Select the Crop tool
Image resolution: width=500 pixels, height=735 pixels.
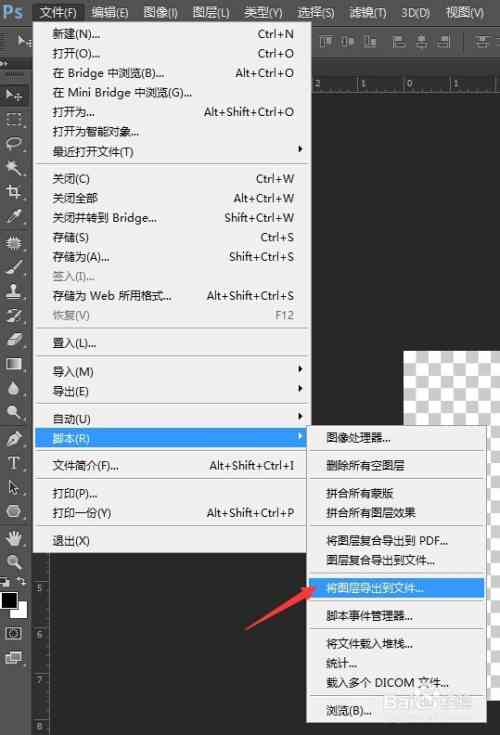click(14, 191)
